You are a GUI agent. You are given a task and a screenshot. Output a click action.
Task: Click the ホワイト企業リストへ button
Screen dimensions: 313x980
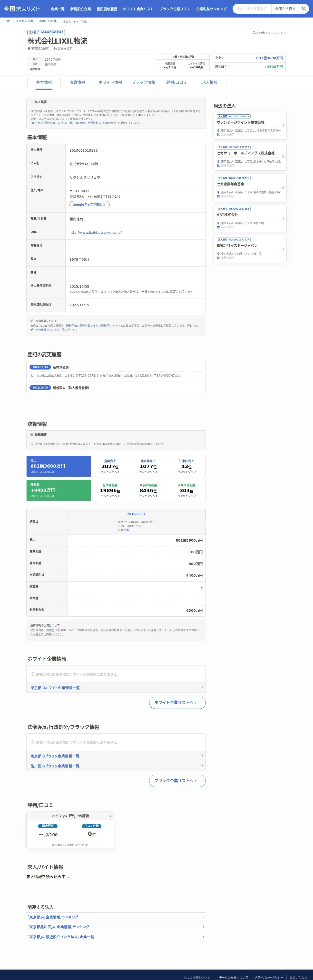pos(177,703)
